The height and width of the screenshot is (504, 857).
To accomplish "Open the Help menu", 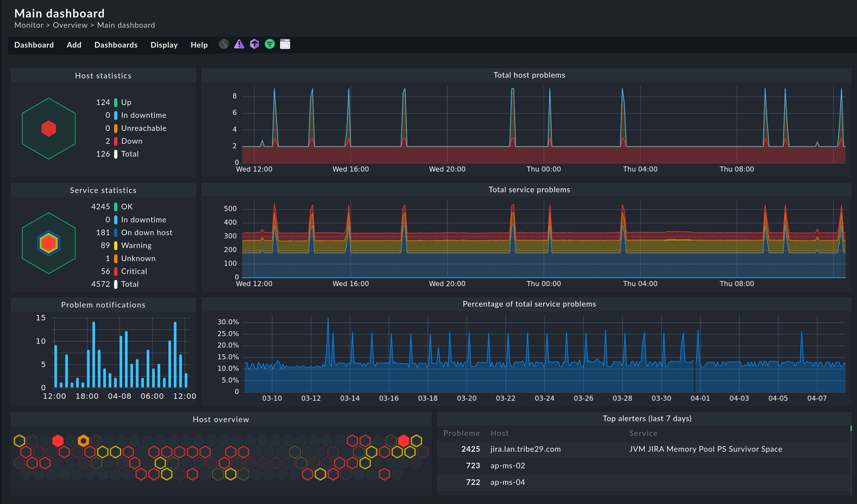I will (x=199, y=45).
